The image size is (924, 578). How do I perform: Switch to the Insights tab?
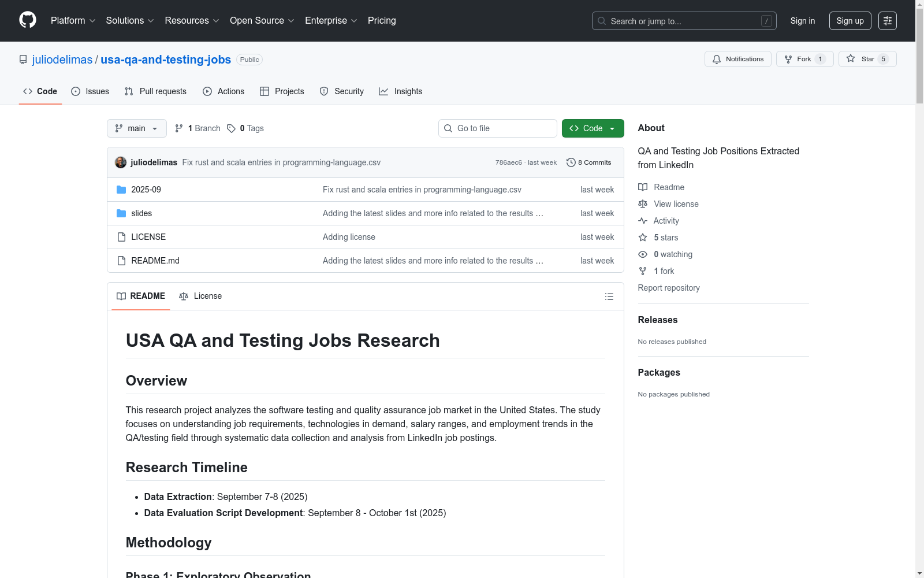400,91
